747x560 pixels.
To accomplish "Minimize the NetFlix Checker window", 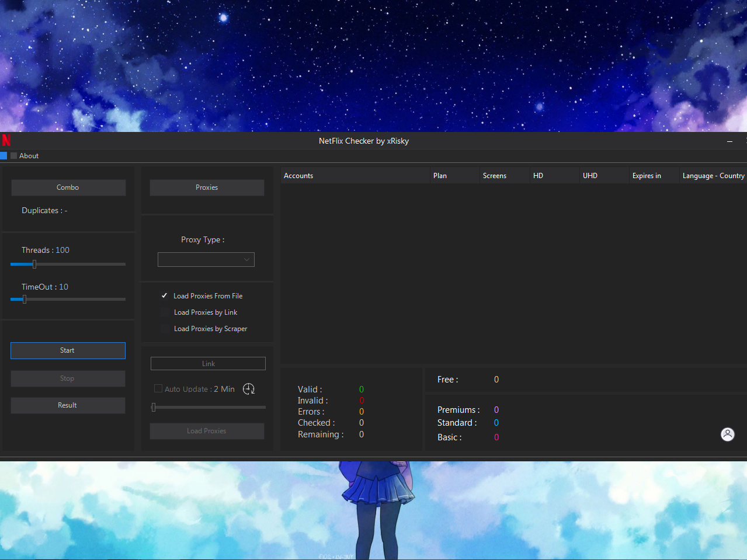I will (x=729, y=141).
